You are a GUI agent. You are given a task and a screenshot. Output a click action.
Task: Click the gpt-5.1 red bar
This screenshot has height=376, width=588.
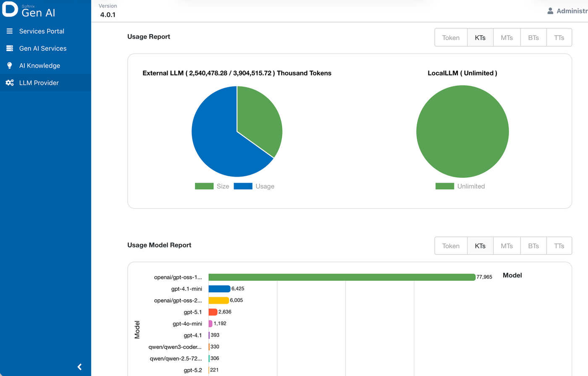(213, 312)
